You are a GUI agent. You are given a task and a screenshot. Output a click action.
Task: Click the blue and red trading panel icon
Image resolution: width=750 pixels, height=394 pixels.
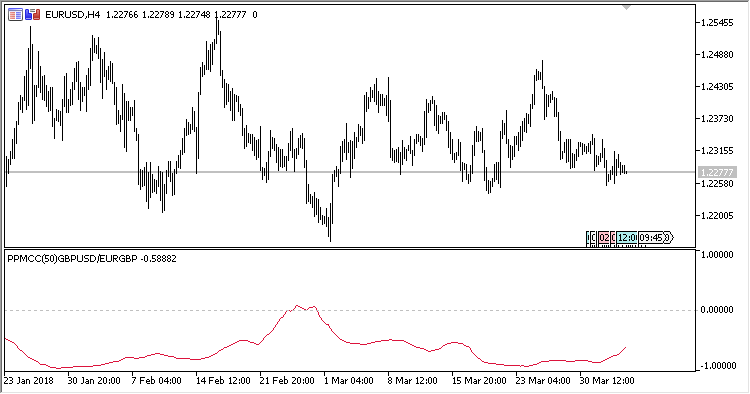pos(33,15)
